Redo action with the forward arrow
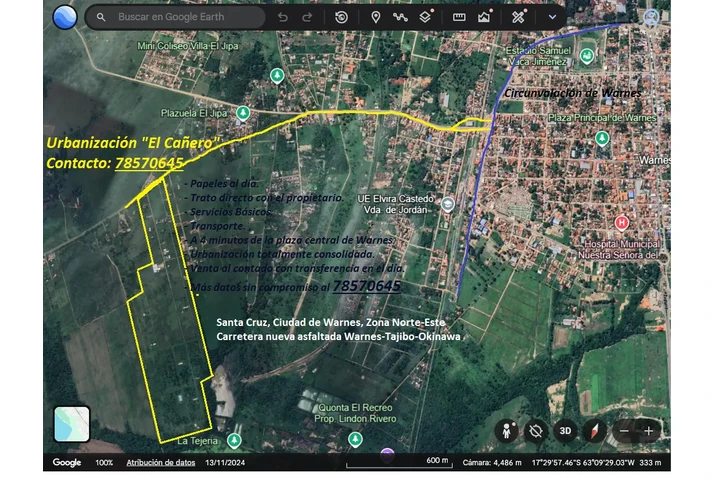The image size is (720, 480). 307,17
